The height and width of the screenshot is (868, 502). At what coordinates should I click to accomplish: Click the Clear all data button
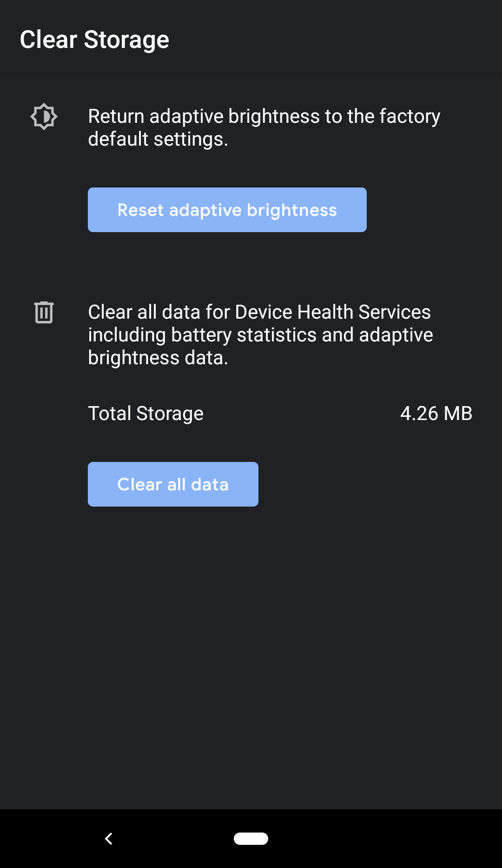[x=173, y=484]
